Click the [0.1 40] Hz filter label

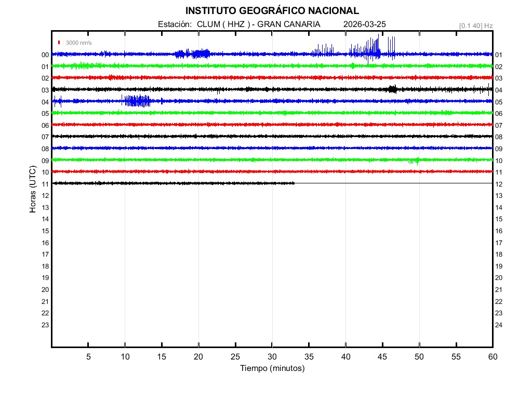click(x=475, y=25)
